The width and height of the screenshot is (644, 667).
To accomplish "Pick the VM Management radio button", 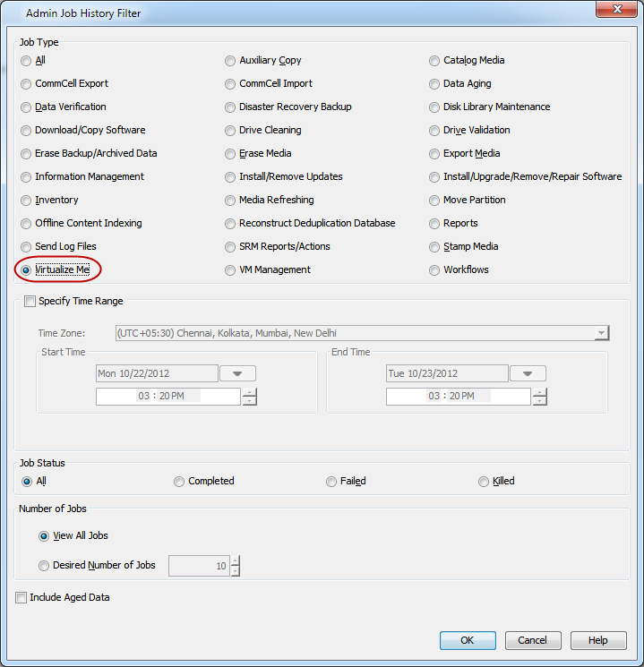I will click(230, 270).
